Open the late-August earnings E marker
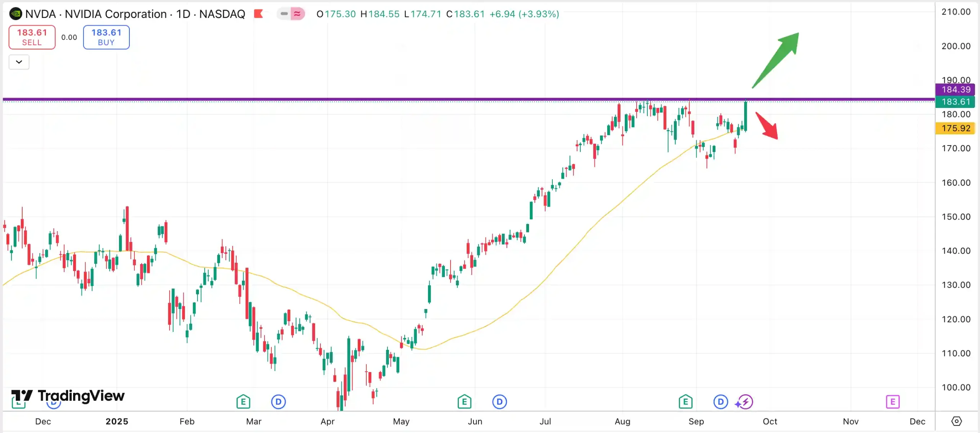Screen dimensions: 980x433 click(685, 402)
